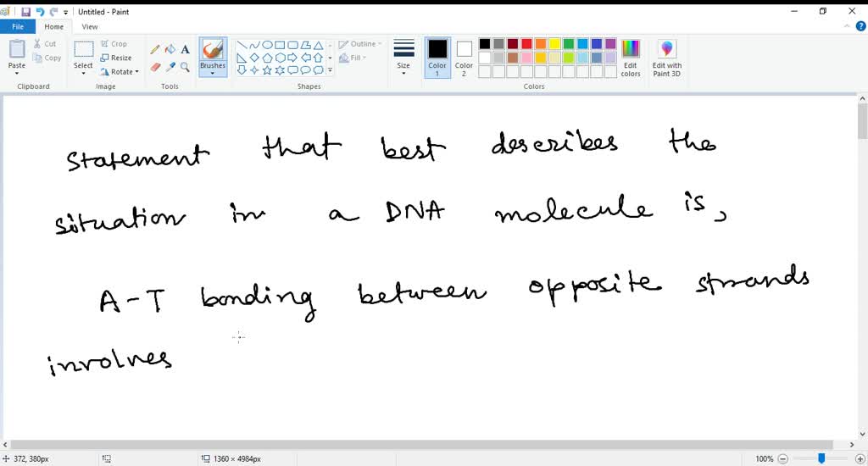Activate Color 2 background selector

click(464, 58)
